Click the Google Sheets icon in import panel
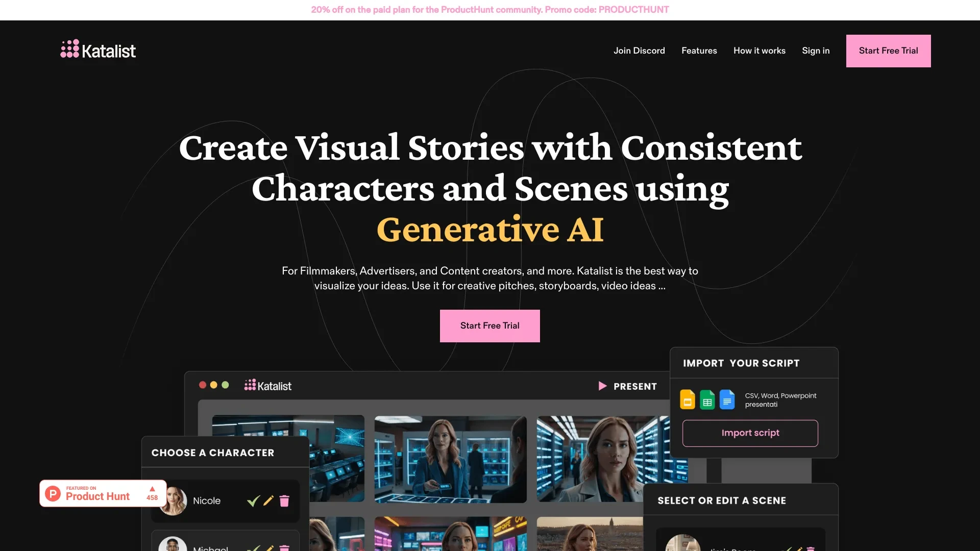Image resolution: width=980 pixels, height=551 pixels. coord(707,399)
